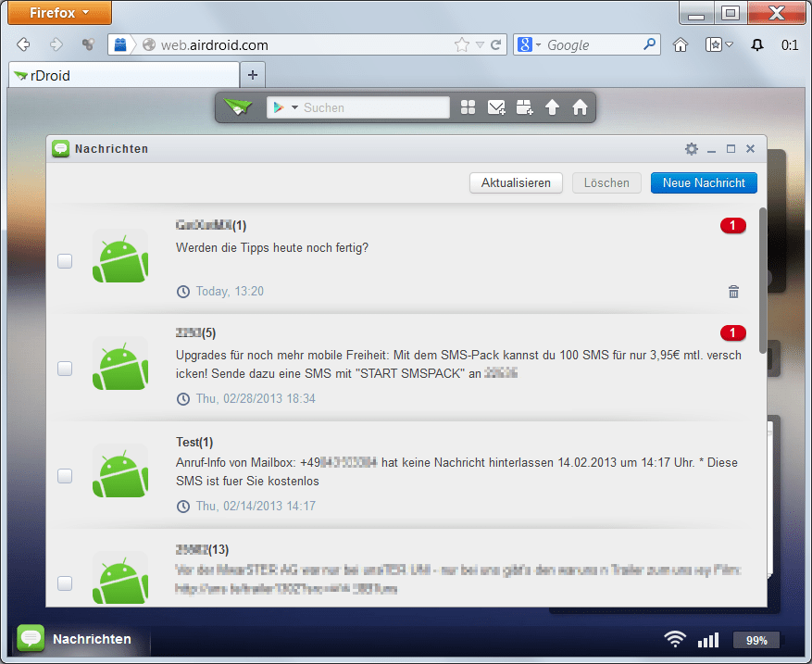Screen dimensions: 812x664
Task: Click the 'Today, 13:20' timestamp
Action: pyautogui.click(x=230, y=291)
